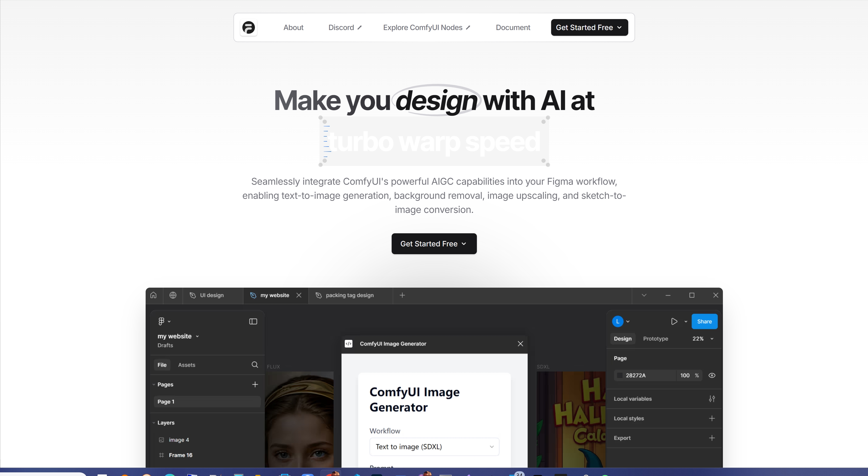Screen dimensions: 868x476
Task: Select the 28272A page color swatch
Action: point(620,375)
